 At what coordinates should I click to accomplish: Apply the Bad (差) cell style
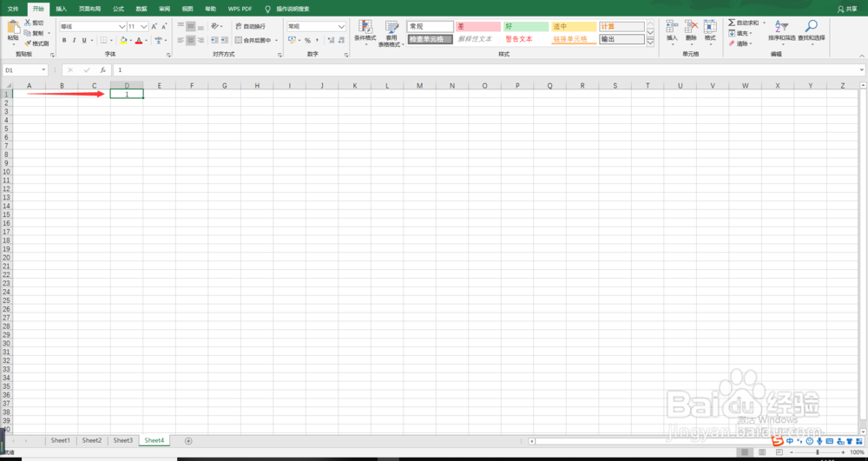477,27
